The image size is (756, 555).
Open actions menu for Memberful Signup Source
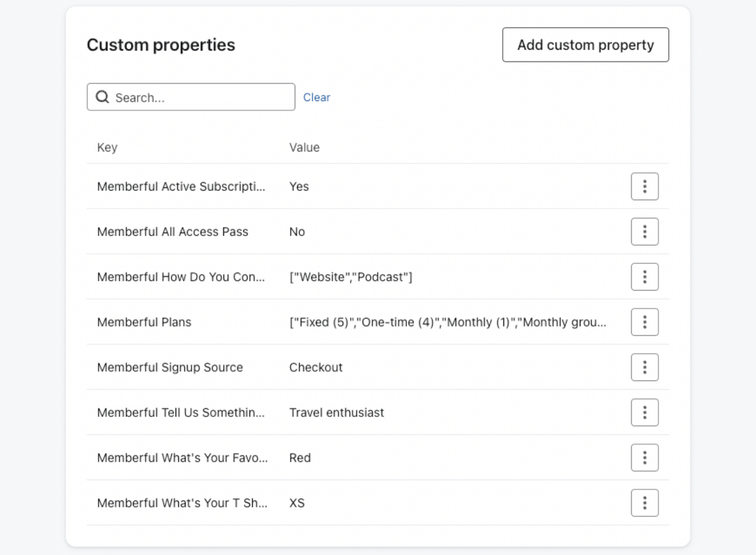[644, 367]
